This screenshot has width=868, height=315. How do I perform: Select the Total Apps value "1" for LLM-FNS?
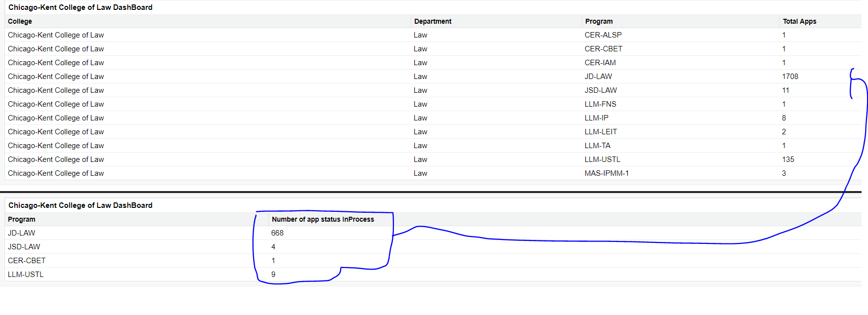[x=784, y=104]
